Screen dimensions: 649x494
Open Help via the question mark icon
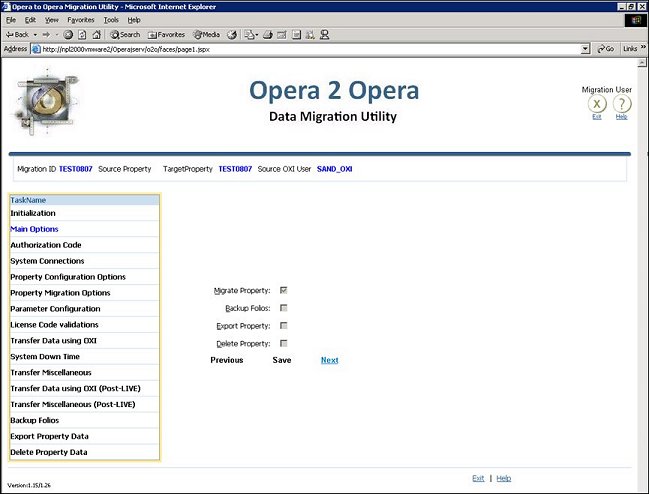pos(621,104)
